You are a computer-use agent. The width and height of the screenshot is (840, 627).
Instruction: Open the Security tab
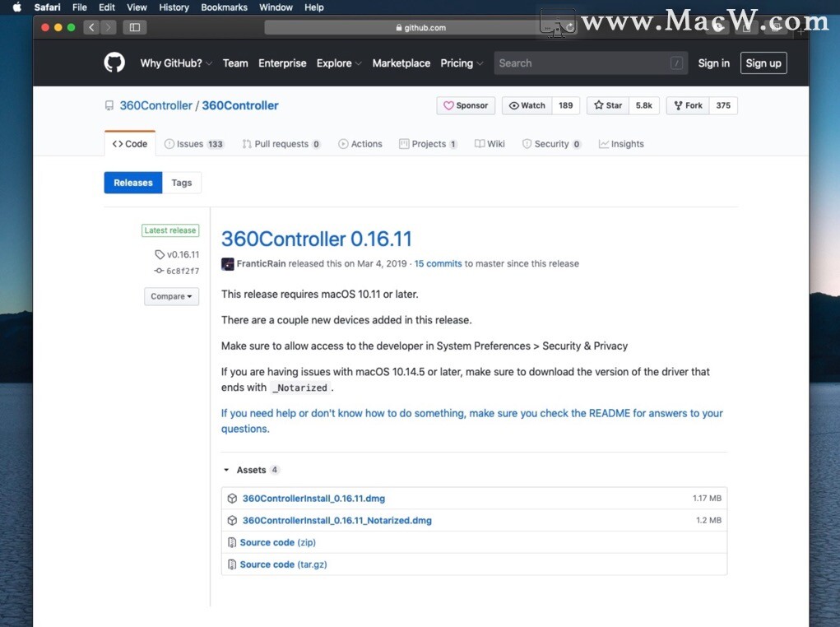pyautogui.click(x=551, y=144)
